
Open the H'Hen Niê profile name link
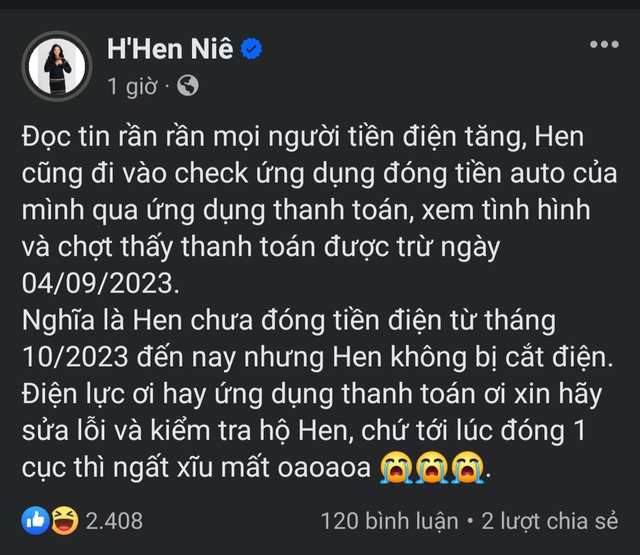point(168,49)
